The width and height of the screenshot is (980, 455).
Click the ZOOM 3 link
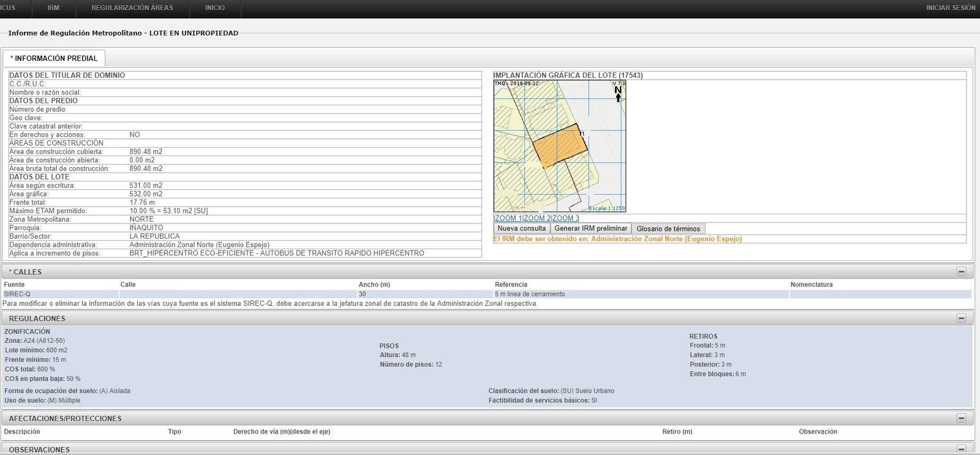565,218
